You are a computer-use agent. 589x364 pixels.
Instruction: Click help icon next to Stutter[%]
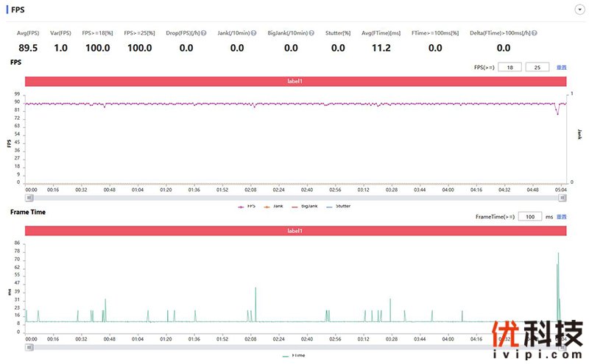[356, 33]
